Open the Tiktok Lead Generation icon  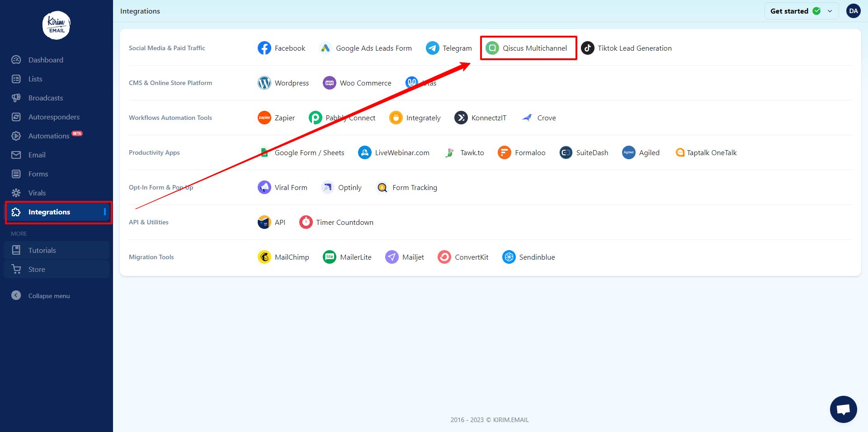(x=588, y=48)
